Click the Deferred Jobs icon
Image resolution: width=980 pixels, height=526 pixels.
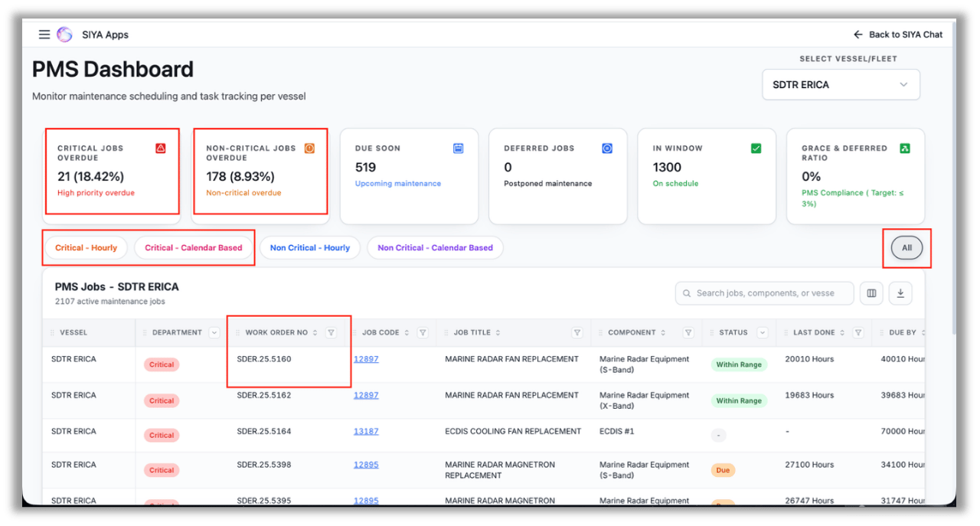click(x=607, y=148)
